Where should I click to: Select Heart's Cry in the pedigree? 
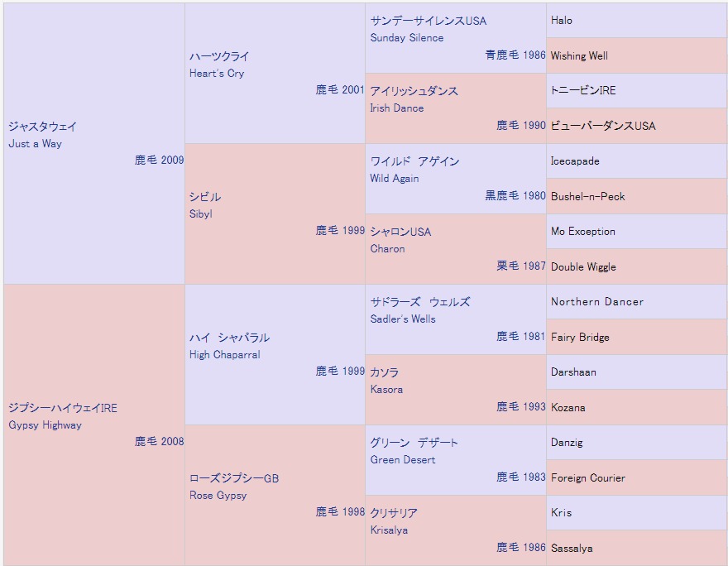pyautogui.click(x=219, y=56)
